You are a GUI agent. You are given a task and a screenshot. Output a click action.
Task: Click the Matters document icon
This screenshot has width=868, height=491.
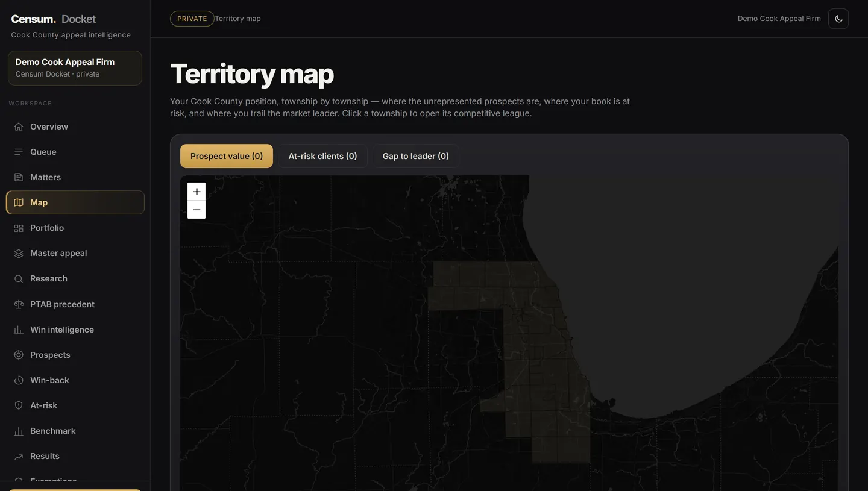(x=19, y=177)
